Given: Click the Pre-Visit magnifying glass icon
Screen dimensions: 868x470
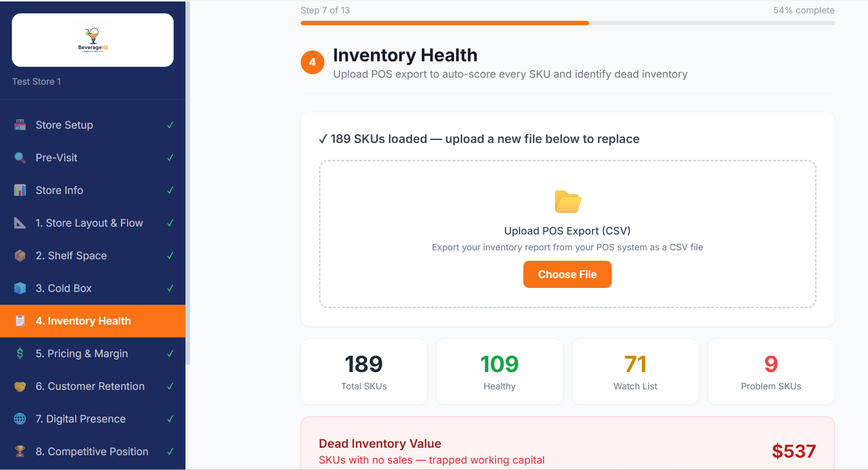Looking at the screenshot, I should (20, 157).
